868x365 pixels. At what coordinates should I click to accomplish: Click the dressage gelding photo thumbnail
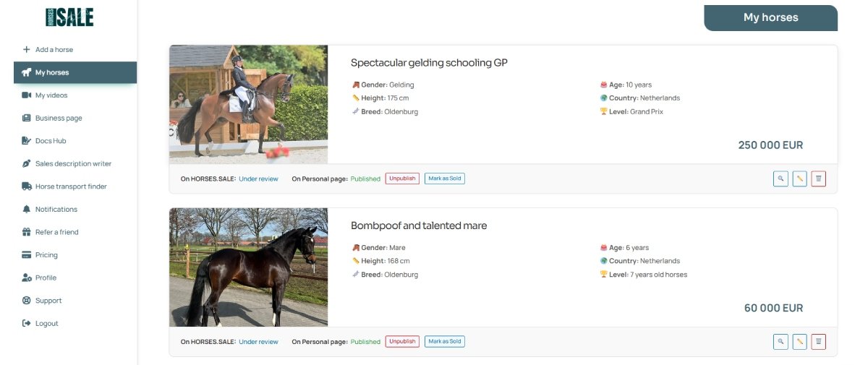(x=248, y=104)
